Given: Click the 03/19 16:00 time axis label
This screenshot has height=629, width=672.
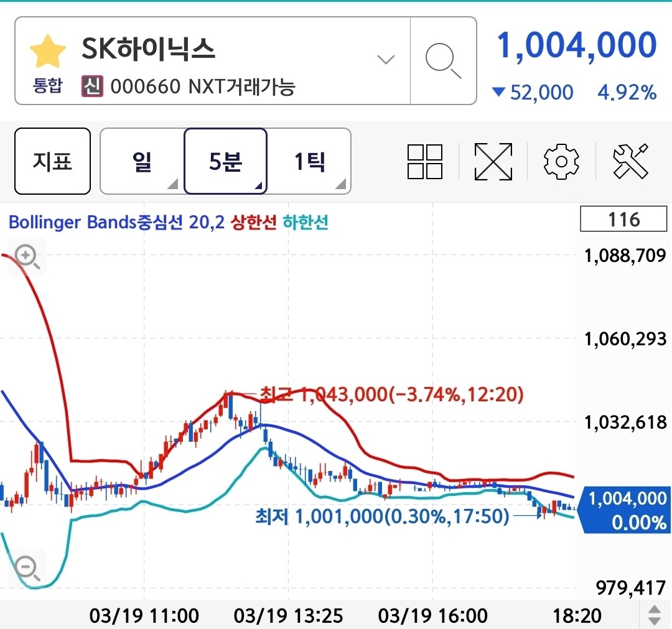Looking at the screenshot, I should (x=433, y=616).
